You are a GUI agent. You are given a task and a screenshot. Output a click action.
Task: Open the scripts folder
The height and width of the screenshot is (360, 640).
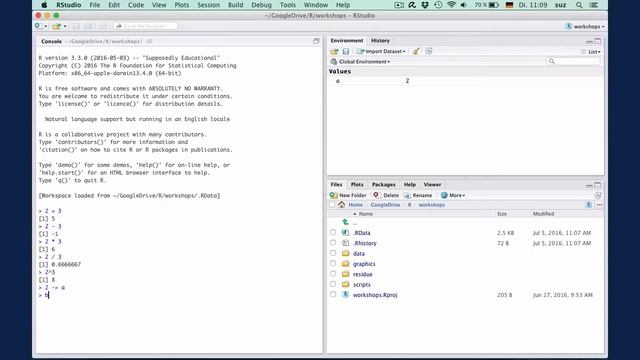tap(362, 284)
